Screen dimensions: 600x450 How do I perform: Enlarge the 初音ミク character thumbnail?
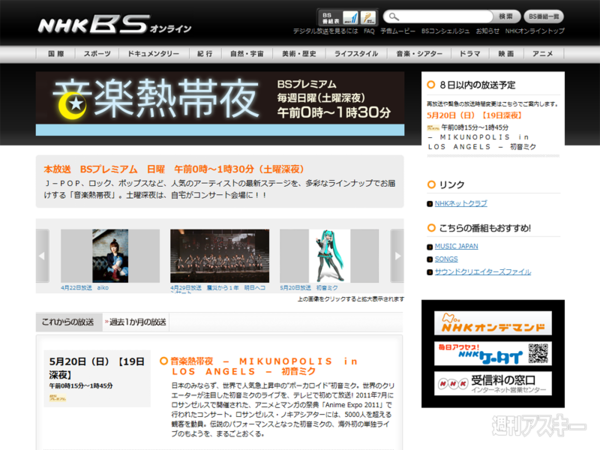coord(329,256)
